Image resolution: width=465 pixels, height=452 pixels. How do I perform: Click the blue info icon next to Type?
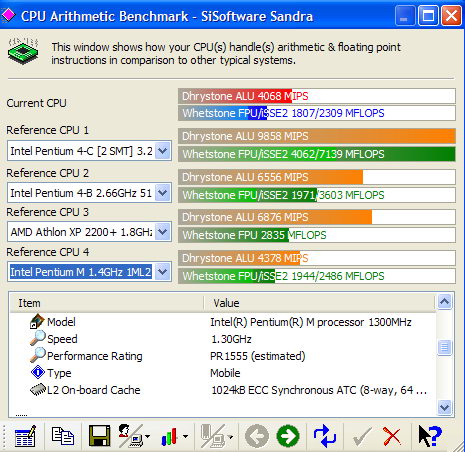pyautogui.click(x=37, y=372)
